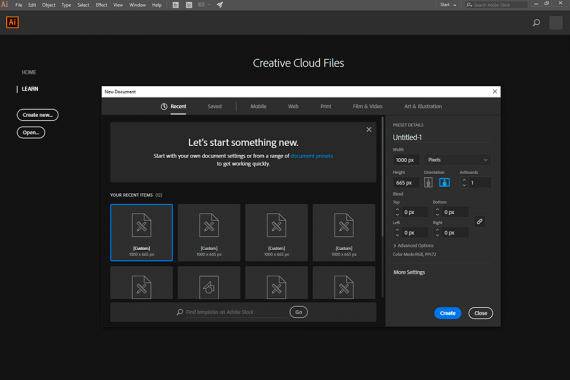Click the Bottom bleed value field
570x380 pixels.
click(x=455, y=212)
